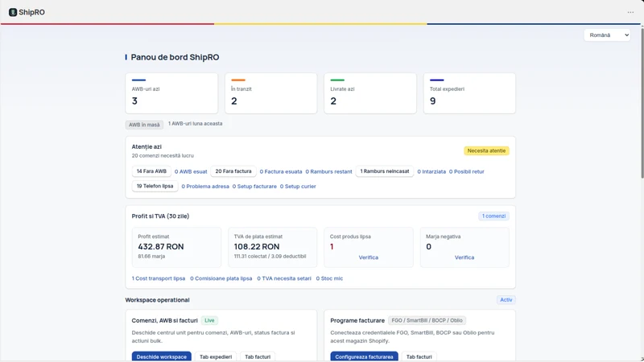This screenshot has width=644, height=362.
Task: Select the 1 Ramburs neincasat chip
Action: (385, 171)
